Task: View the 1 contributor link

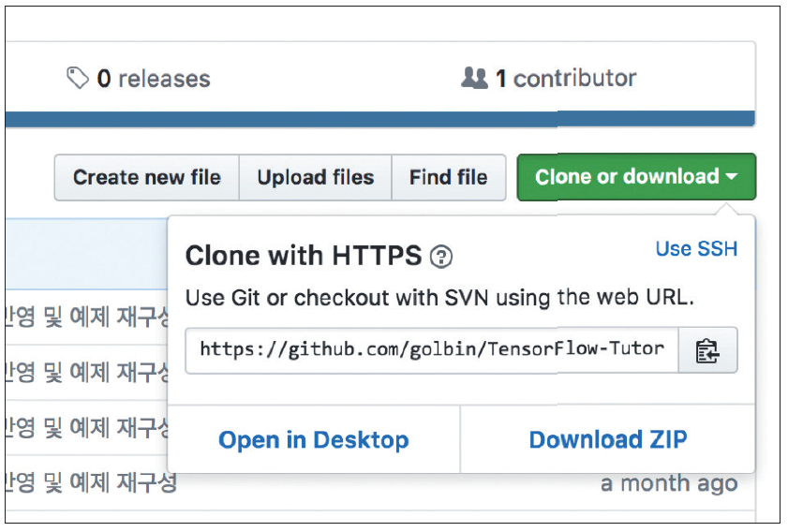Action: pyautogui.click(x=549, y=78)
